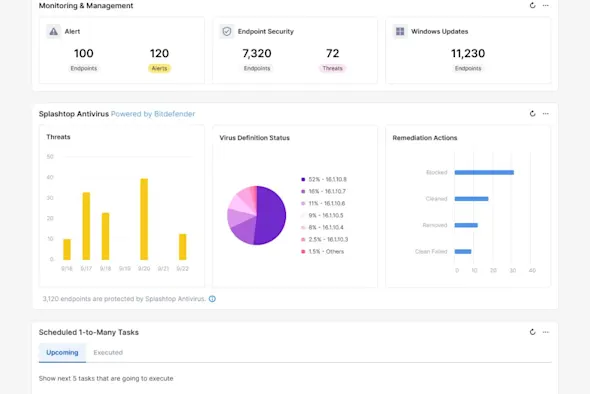Click the Windows Updates logo icon
Viewport: 590px width, 394px height.
tap(400, 31)
